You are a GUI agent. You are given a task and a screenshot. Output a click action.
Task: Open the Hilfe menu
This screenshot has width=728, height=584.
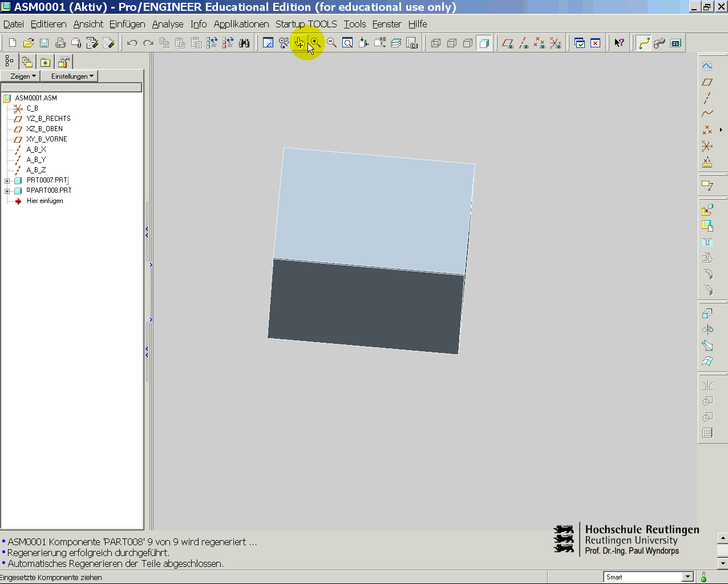point(418,24)
